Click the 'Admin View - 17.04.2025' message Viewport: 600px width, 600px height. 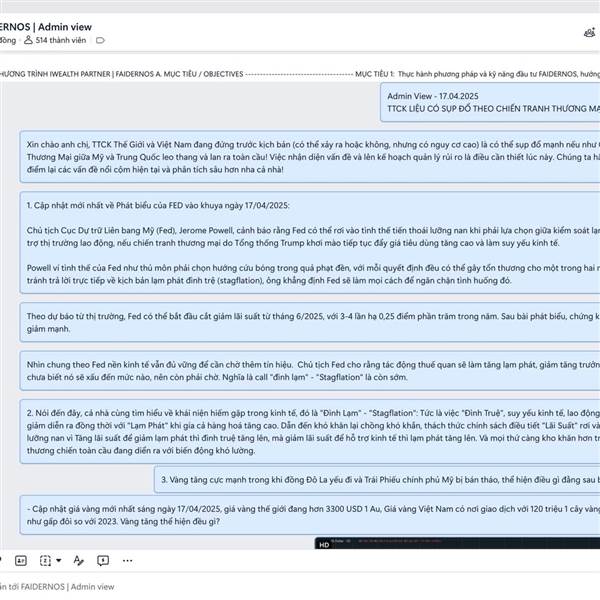pyautogui.click(x=490, y=102)
